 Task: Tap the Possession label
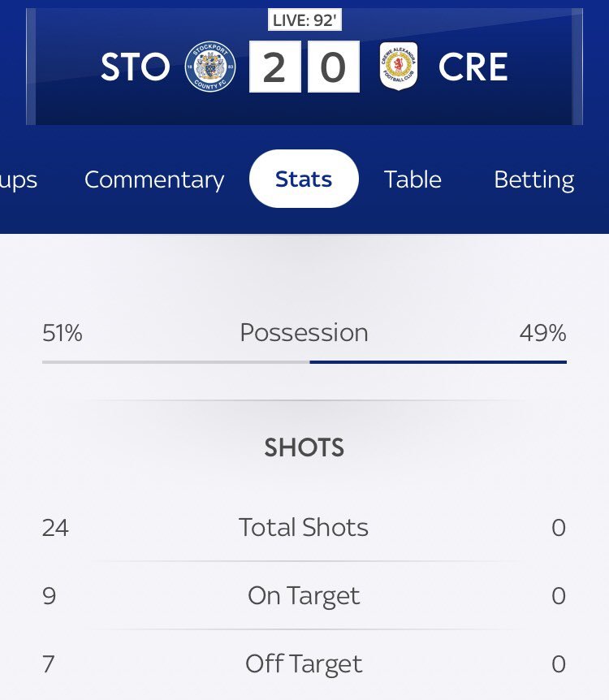pos(304,333)
